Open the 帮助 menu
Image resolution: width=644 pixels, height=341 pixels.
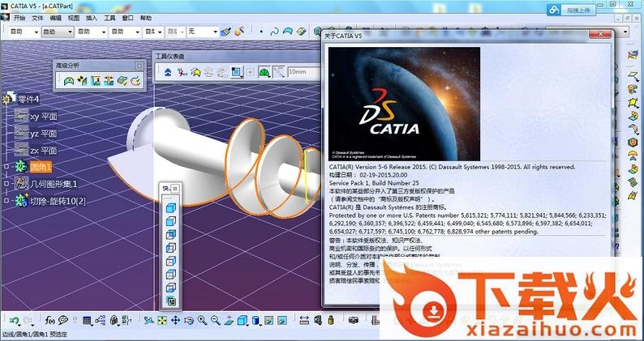tap(146, 18)
